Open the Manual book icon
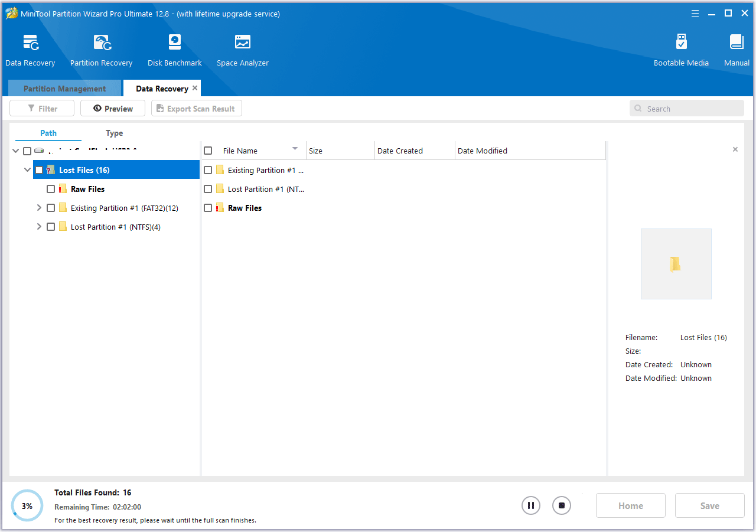This screenshot has width=756, height=532. [x=737, y=43]
